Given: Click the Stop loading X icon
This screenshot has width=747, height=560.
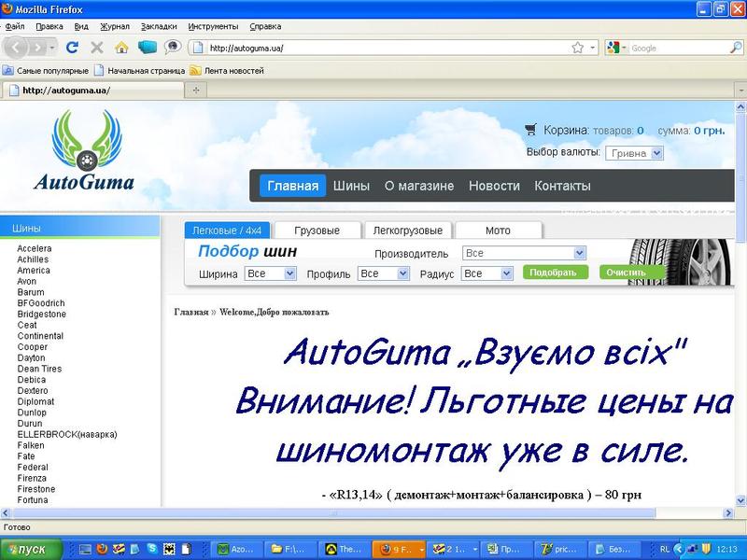Looking at the screenshot, I should (96, 48).
